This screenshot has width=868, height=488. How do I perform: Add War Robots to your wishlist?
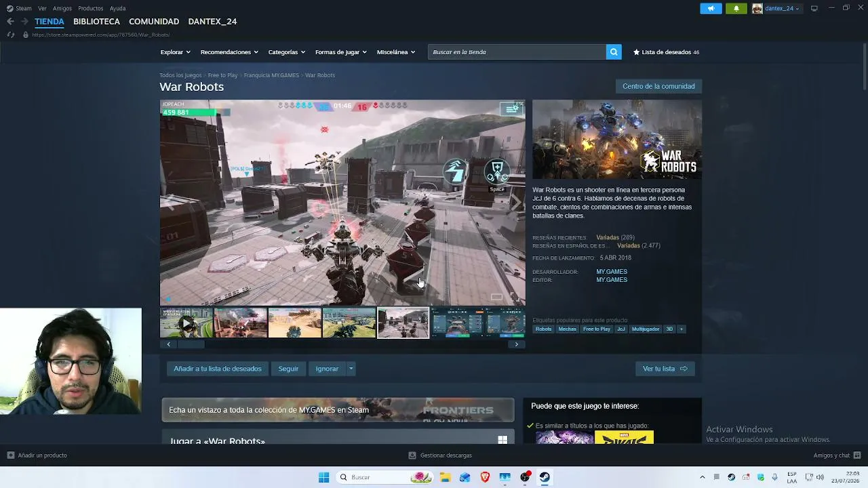point(218,369)
